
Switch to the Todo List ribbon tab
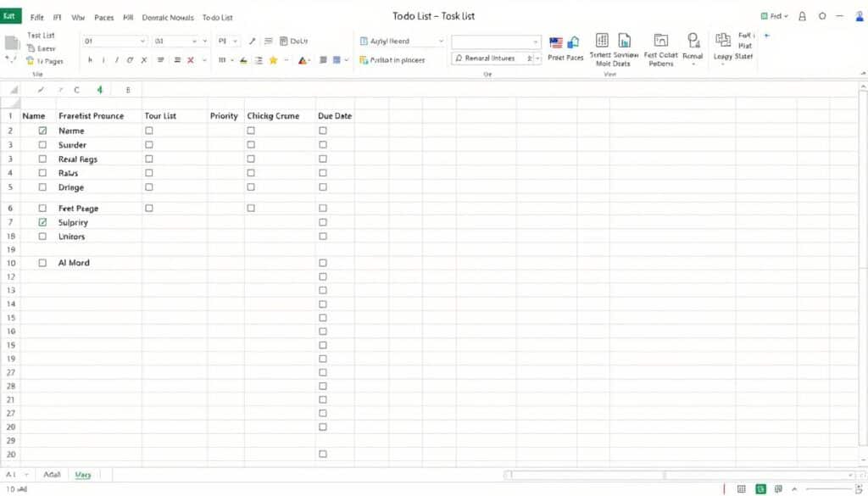click(218, 18)
